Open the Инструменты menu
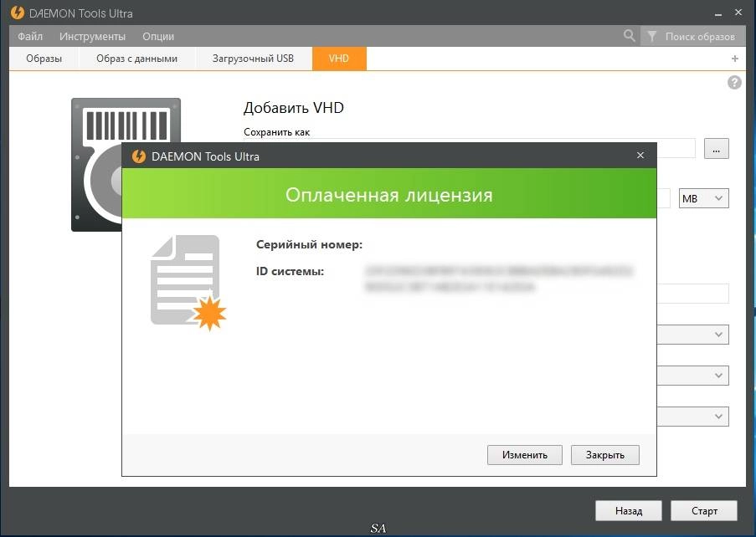 [x=92, y=37]
